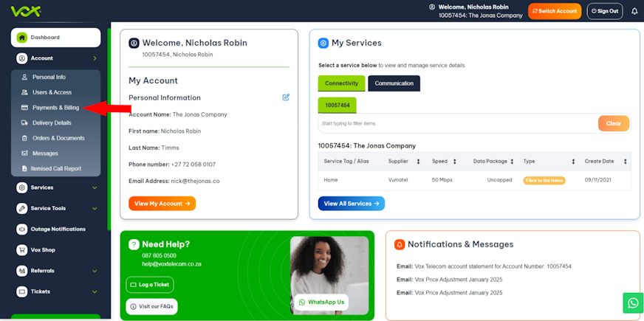644x321 pixels.
Task: Open Itemised Call Report
Action: tap(55, 168)
